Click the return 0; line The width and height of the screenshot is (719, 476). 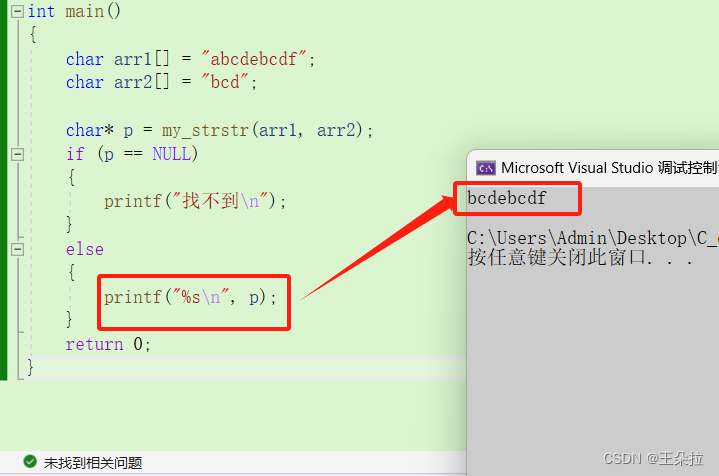108,344
